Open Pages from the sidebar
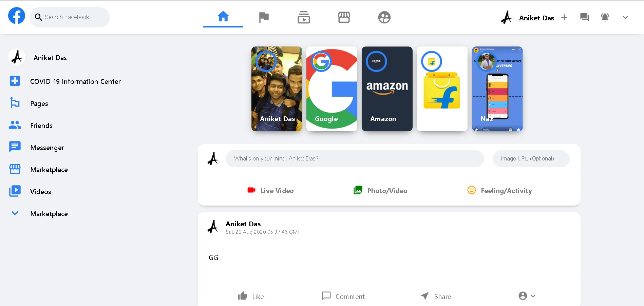This screenshot has width=644, height=306. pyautogui.click(x=39, y=103)
